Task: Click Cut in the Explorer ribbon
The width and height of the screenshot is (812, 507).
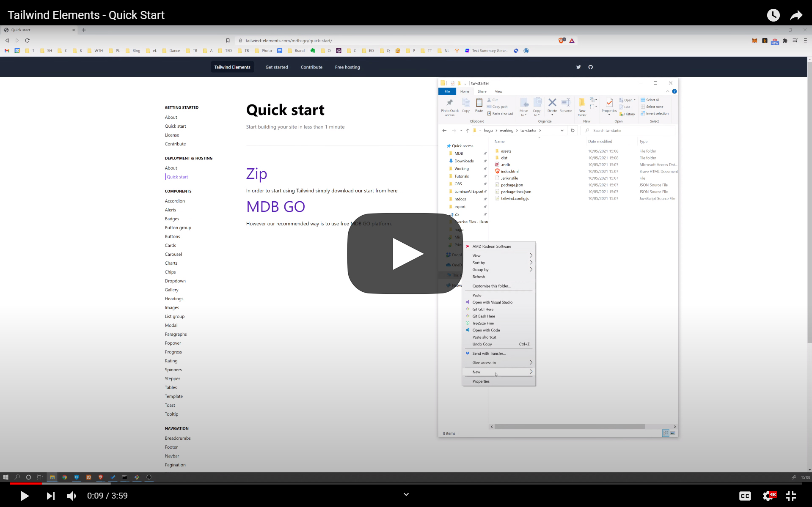Action: (493, 100)
